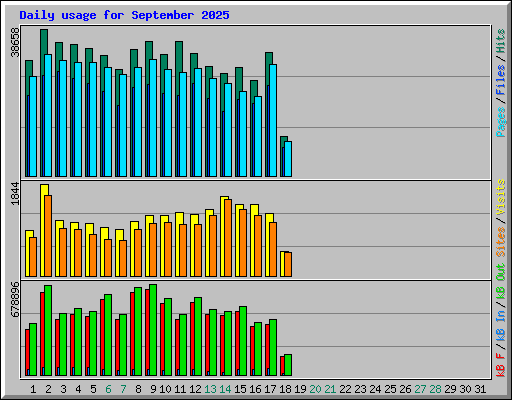
Task: Select green weekend day label 20
Action: [315, 389]
